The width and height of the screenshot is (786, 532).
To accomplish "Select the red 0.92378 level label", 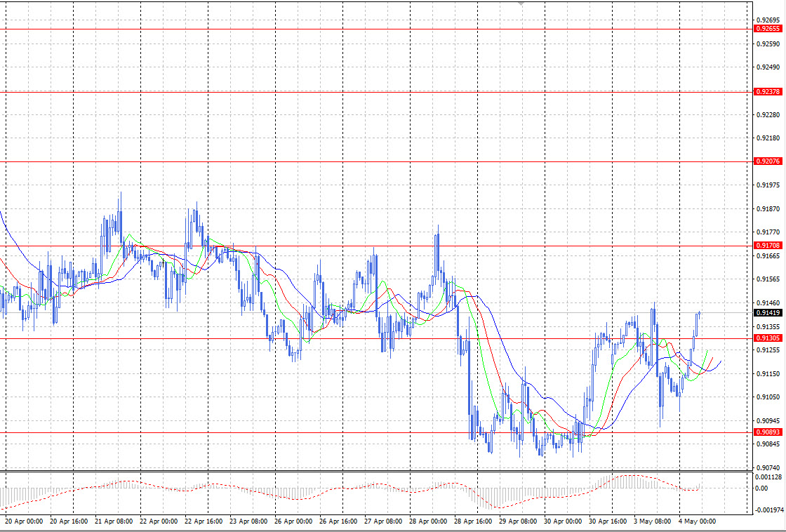I will 768,92.
